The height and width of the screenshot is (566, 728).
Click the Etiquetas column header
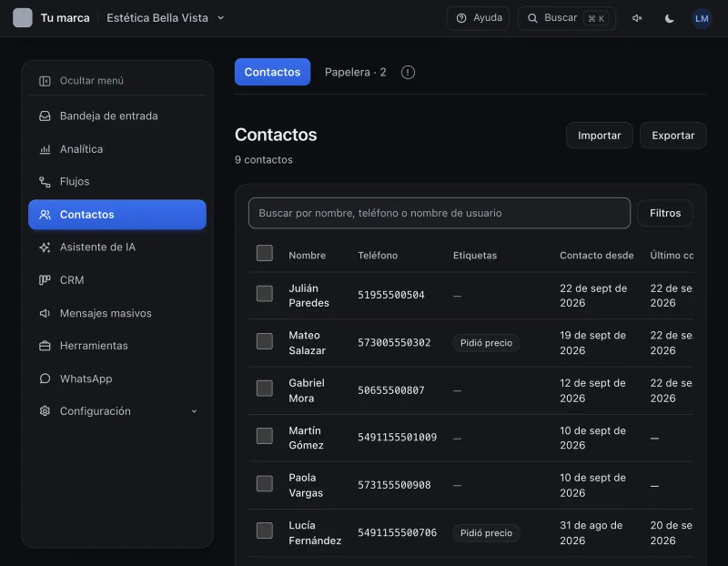tap(475, 256)
